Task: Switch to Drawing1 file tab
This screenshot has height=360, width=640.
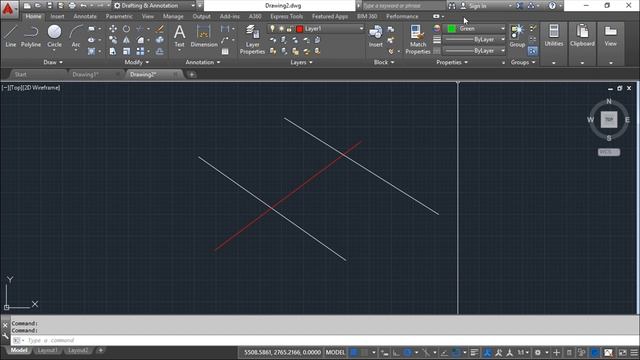Action: 85,74
